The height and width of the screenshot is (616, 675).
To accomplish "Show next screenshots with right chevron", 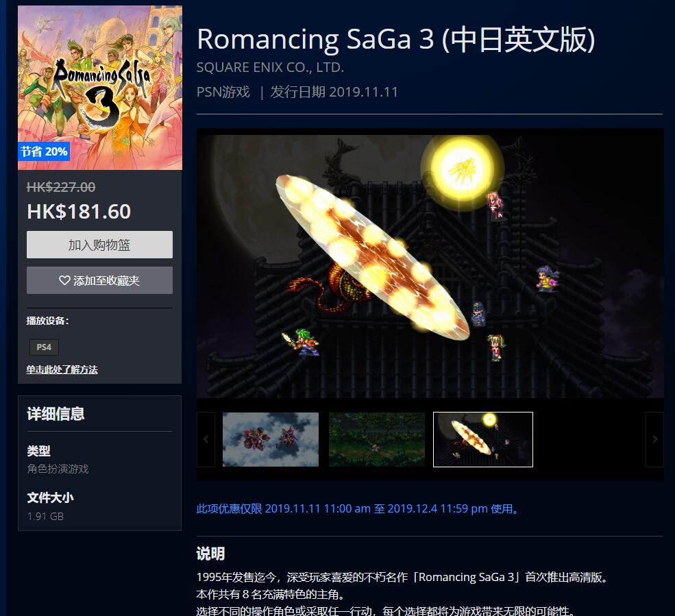I will click(x=654, y=439).
